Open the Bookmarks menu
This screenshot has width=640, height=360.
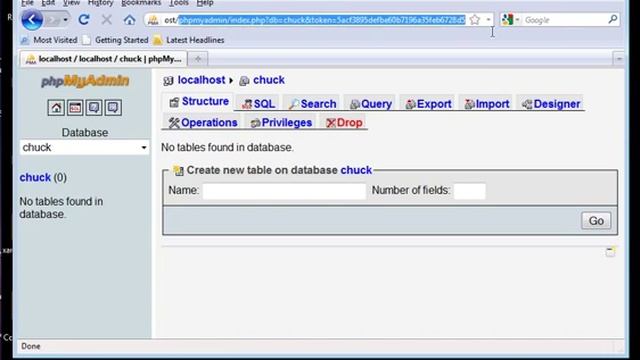click(x=141, y=3)
